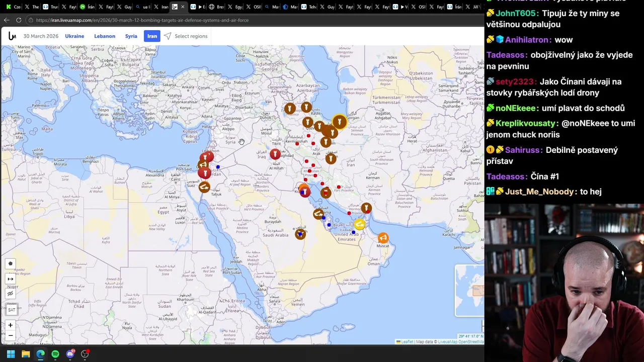Click the LiveuaMap attribution link
This screenshot has width=644, height=362.
447,342
